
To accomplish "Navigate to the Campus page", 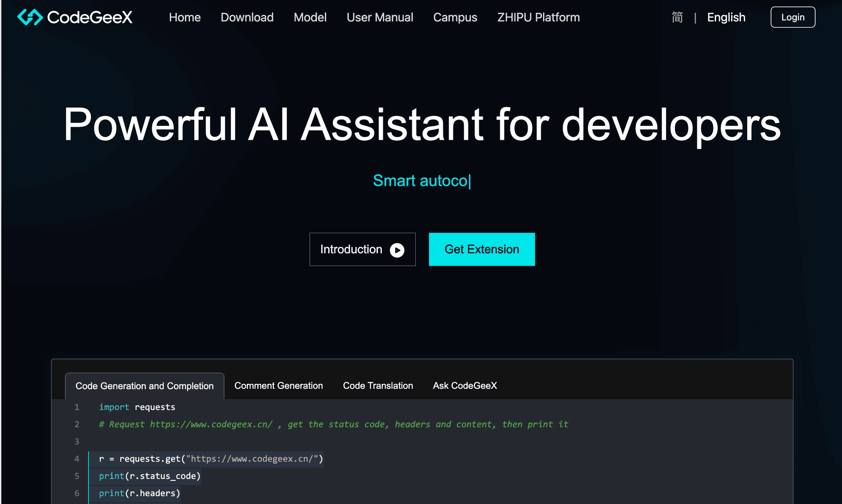I will (455, 17).
